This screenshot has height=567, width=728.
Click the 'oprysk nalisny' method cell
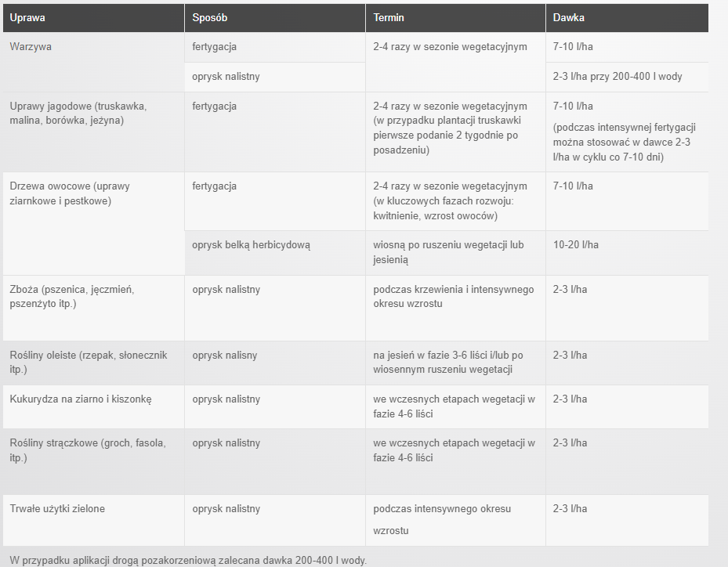275,363
